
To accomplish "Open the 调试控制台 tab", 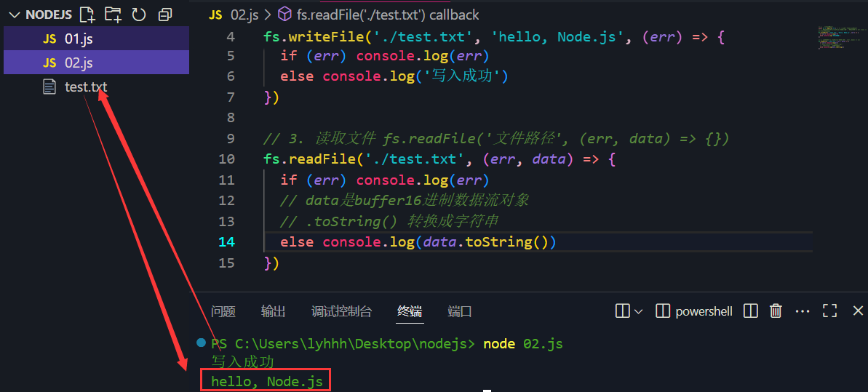I will 341,311.
